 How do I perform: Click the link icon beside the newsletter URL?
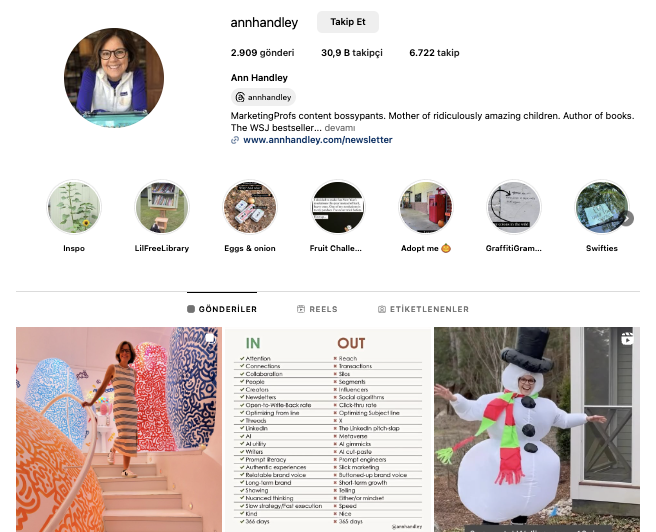pos(235,140)
